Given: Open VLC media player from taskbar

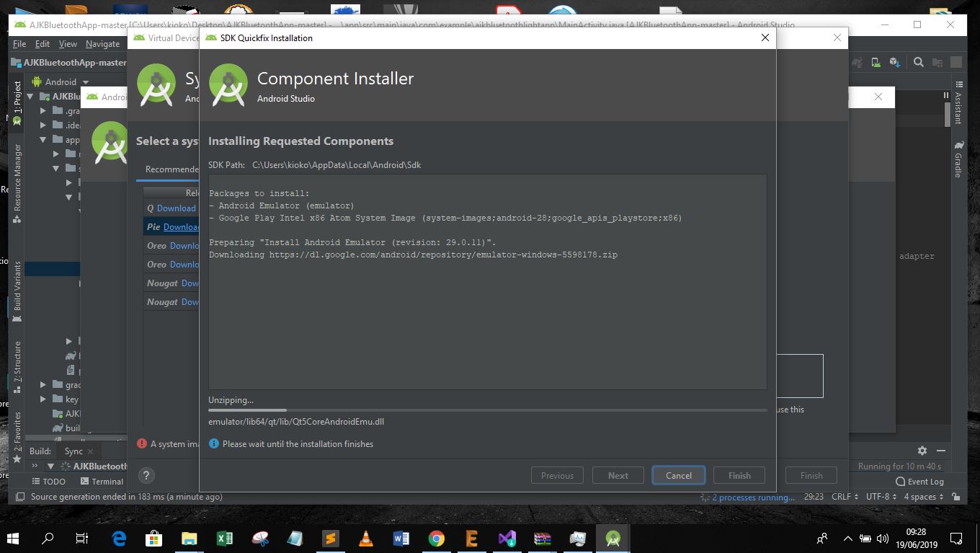Looking at the screenshot, I should (x=366, y=538).
